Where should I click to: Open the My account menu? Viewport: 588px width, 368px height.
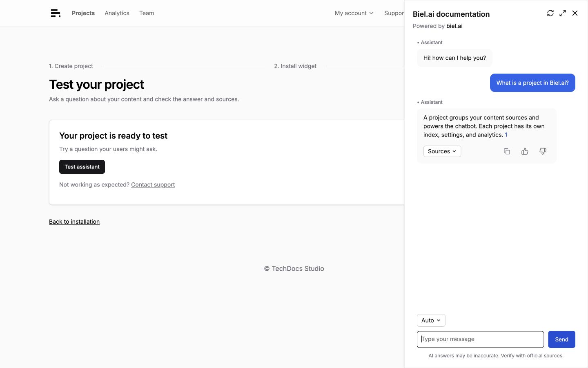tap(354, 13)
